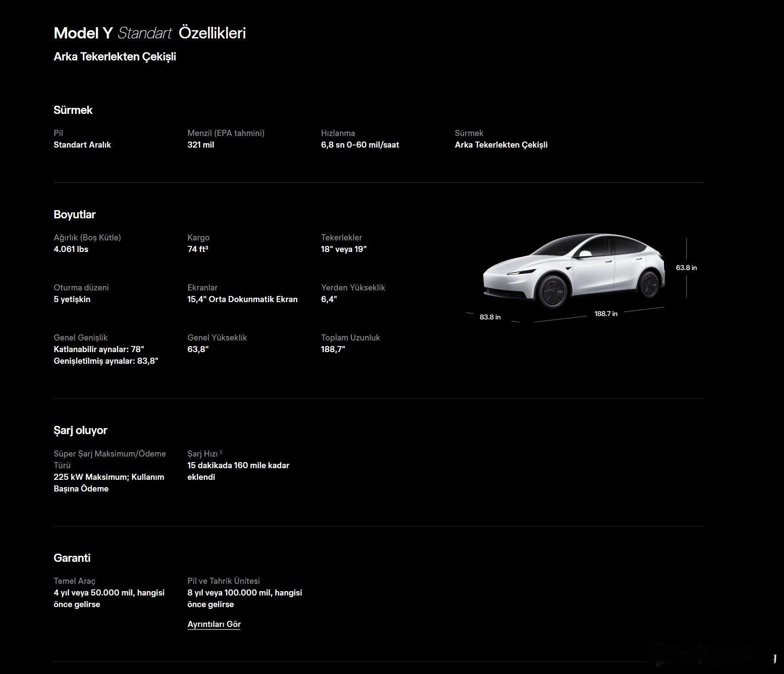
Task: Click the white Model Y car image
Action: (x=574, y=272)
